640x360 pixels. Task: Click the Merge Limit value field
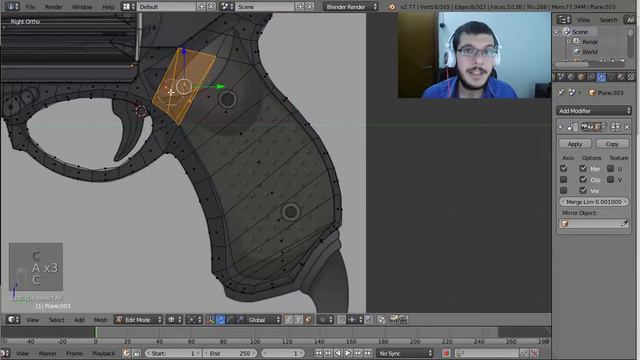[x=593, y=202]
